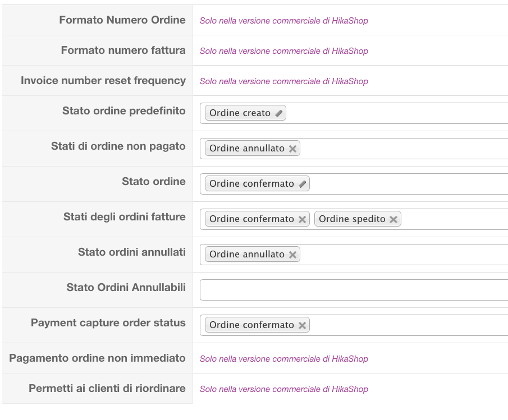Open the Stato ordine predefinito dropdown field

click(x=393, y=113)
